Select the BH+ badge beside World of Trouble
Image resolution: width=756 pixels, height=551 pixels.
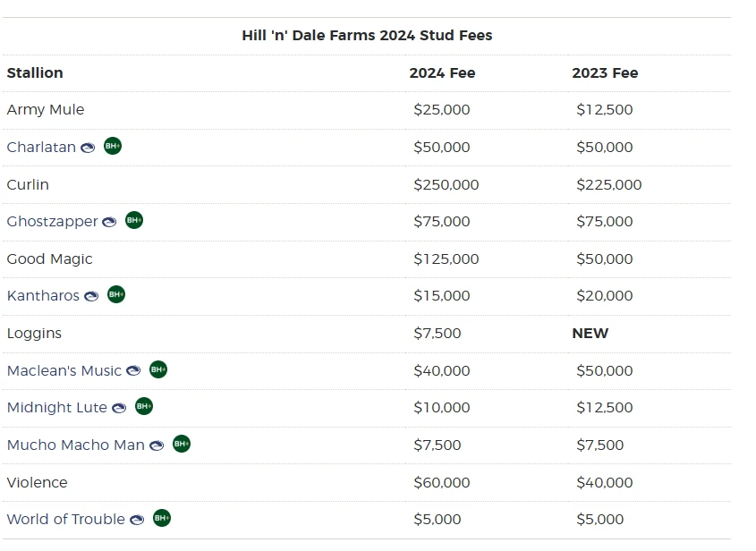coord(162,518)
